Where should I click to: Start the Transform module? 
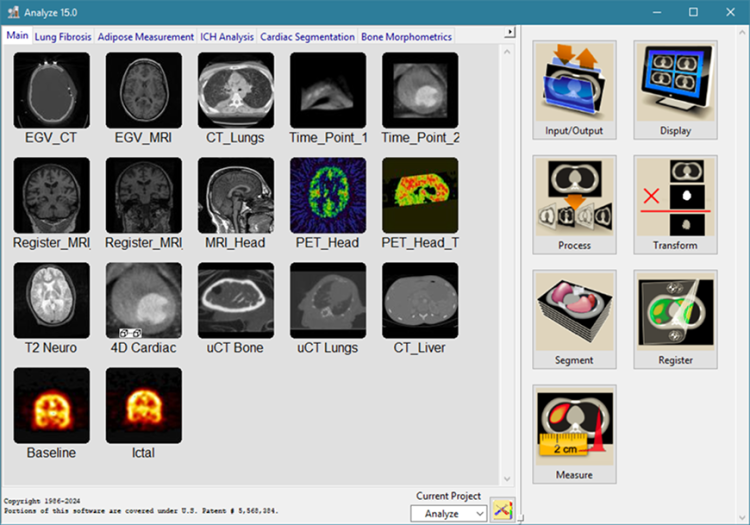click(x=675, y=204)
